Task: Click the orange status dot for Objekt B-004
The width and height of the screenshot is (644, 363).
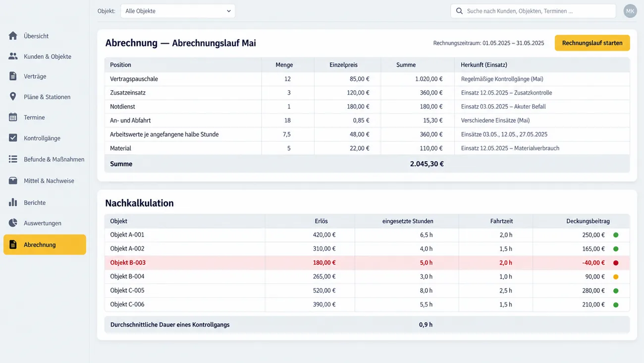Action: click(616, 277)
